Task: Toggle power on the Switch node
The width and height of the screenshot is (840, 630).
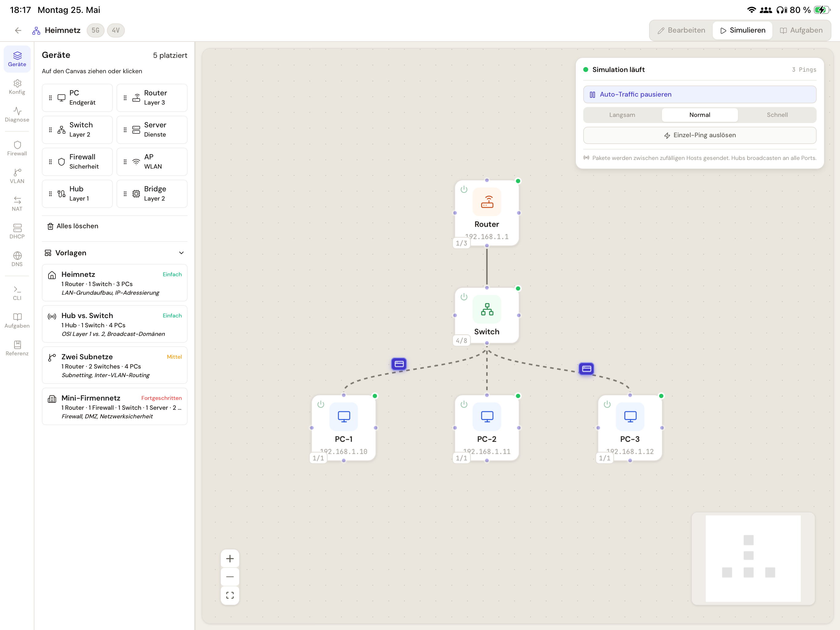Action: [x=464, y=297]
